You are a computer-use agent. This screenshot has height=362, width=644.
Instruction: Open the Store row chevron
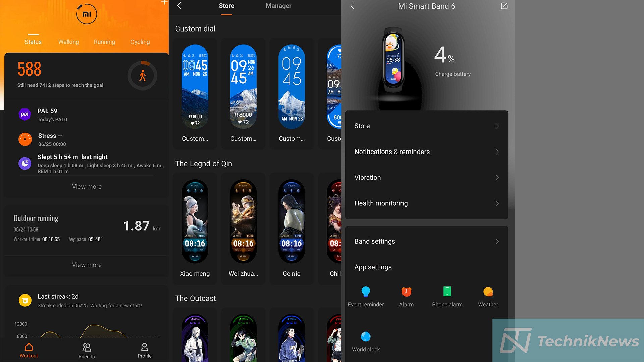tap(497, 126)
